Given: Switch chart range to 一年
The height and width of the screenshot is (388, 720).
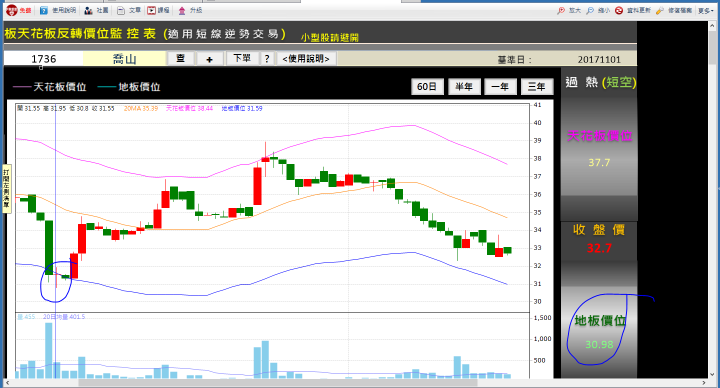Looking at the screenshot, I should click(500, 86).
